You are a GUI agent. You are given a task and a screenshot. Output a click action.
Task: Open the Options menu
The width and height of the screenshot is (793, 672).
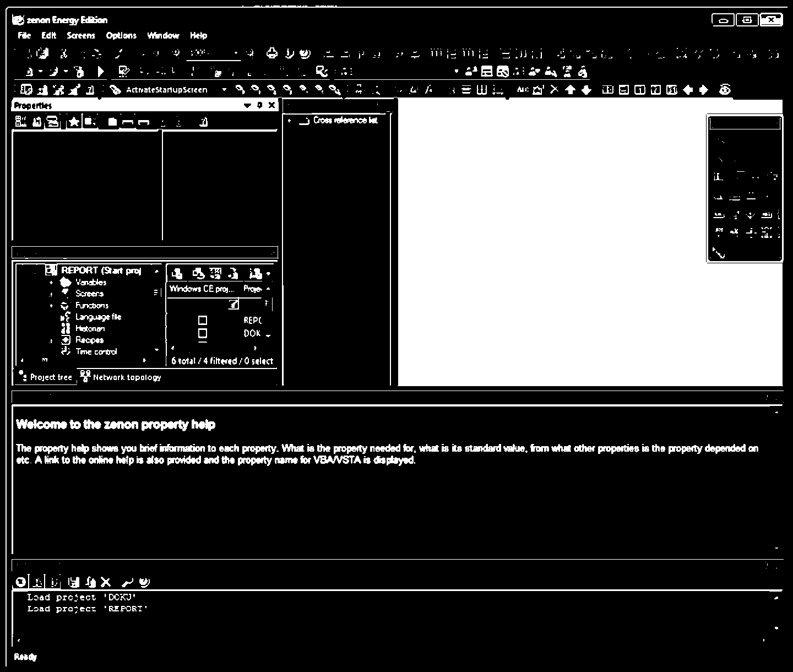point(121,36)
